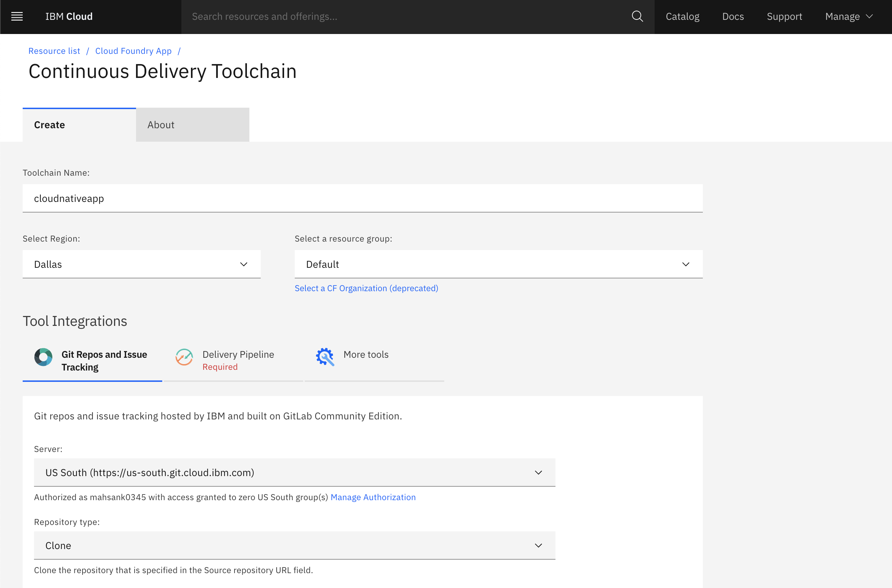This screenshot has width=892, height=588.
Task: Click the Manage Authorization link
Action: point(373,497)
